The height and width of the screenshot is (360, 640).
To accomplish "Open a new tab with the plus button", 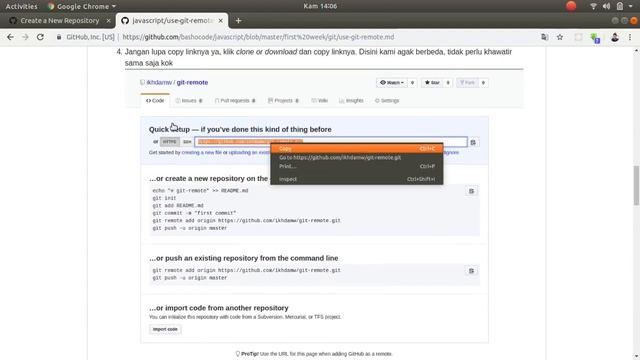I will pos(238,20).
